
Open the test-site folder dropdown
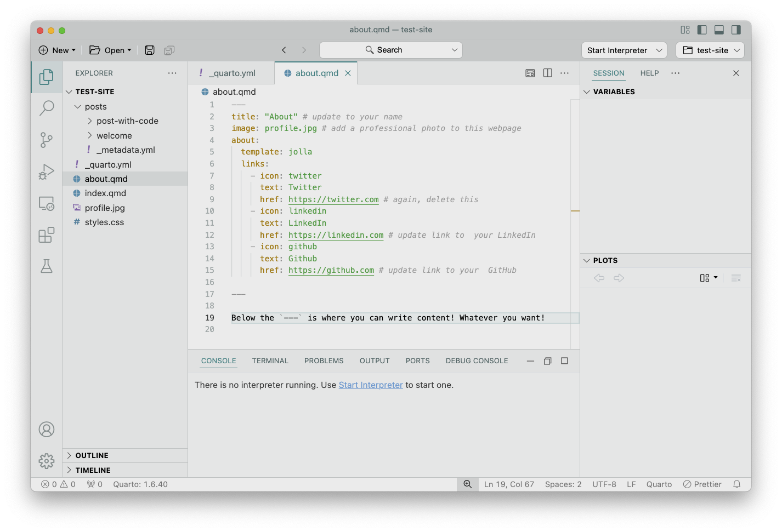coord(710,50)
